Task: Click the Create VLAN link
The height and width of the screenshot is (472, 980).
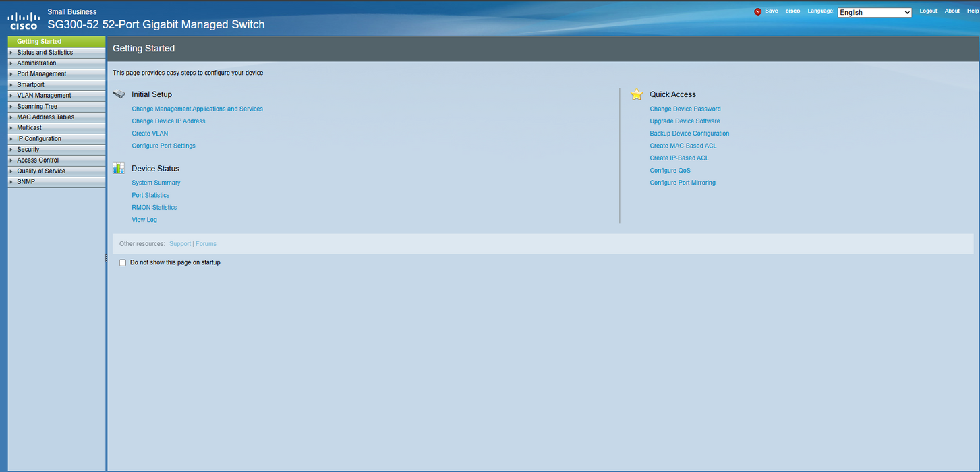Action: [150, 134]
